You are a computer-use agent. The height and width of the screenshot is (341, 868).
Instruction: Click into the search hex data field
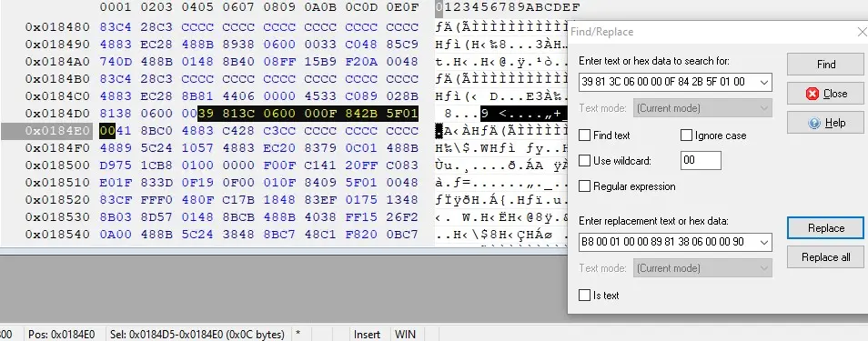668,82
